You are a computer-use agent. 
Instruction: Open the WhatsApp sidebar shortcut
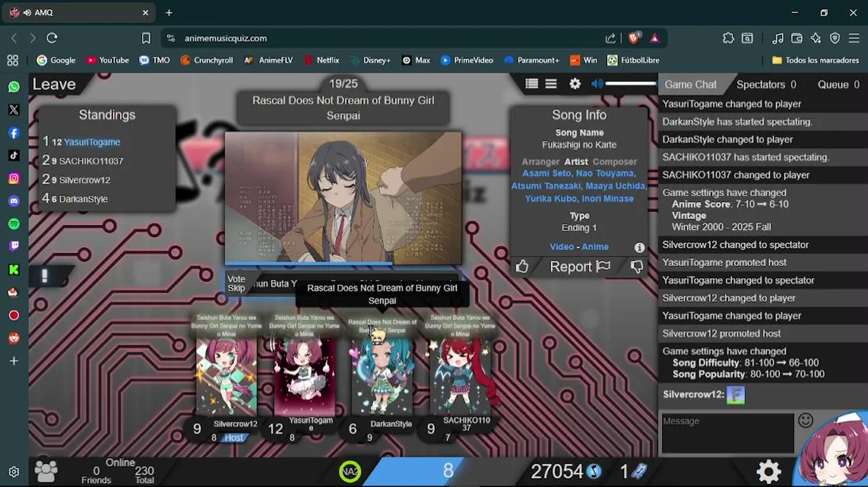(14, 87)
